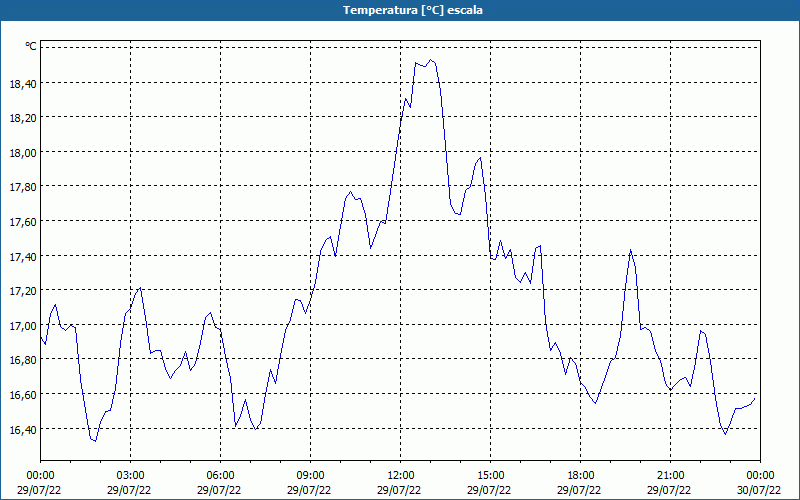Select the 18,00 y-axis value
The height and width of the screenshot is (500, 800).
23,152
